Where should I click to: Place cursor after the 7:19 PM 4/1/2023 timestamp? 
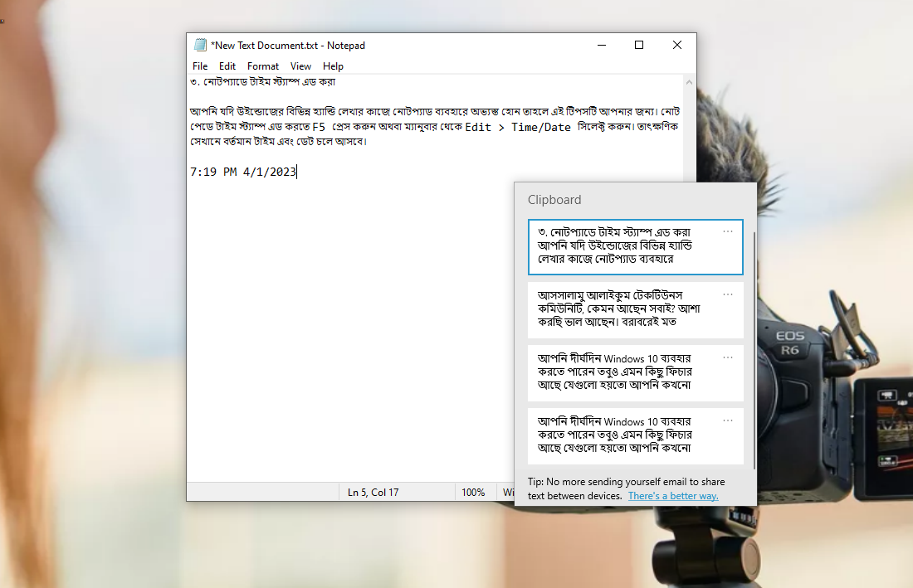(297, 173)
